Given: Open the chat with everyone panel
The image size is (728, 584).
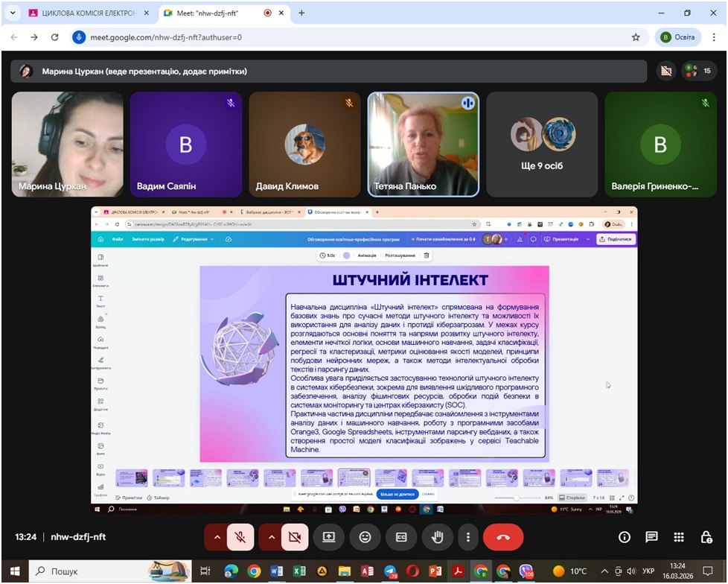Looking at the screenshot, I should 651,536.
